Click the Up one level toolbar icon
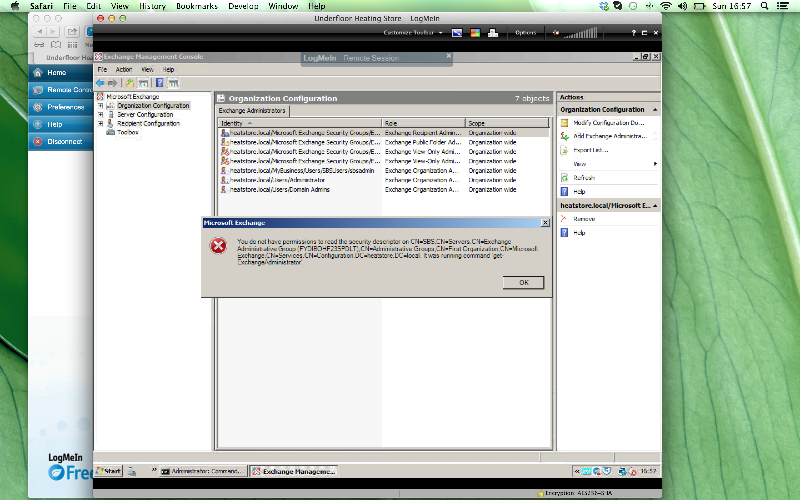800x500 pixels. point(130,83)
